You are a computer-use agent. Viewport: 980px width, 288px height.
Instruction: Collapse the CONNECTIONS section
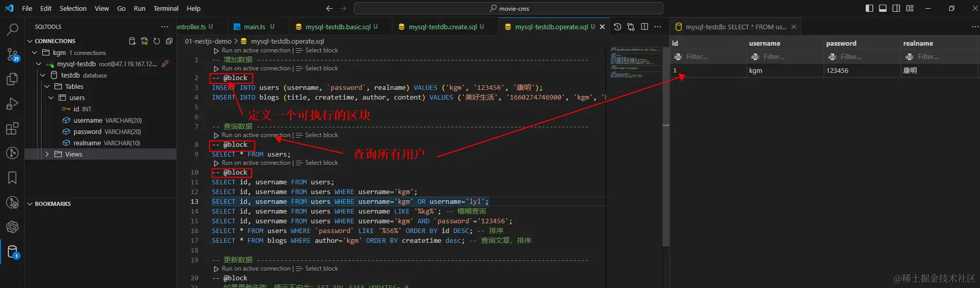click(30, 41)
